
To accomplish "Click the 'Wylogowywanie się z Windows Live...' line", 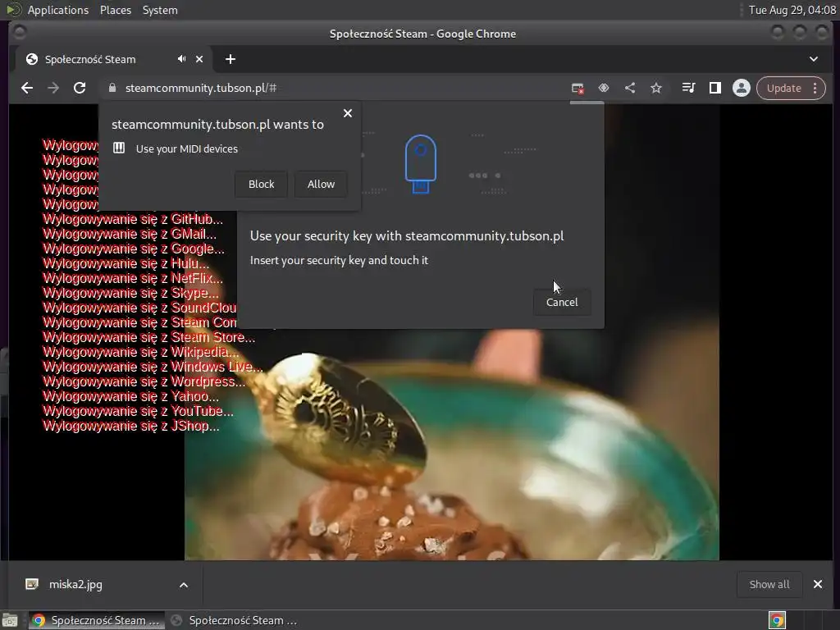I will 153,367.
